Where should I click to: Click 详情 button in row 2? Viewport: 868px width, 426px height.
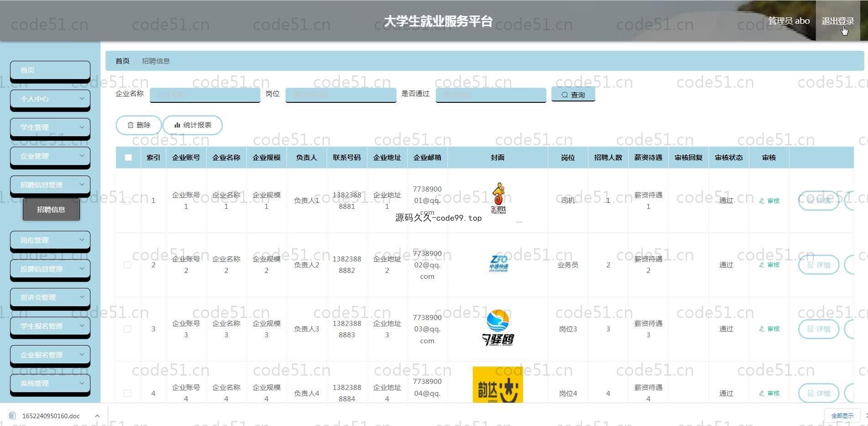[818, 265]
